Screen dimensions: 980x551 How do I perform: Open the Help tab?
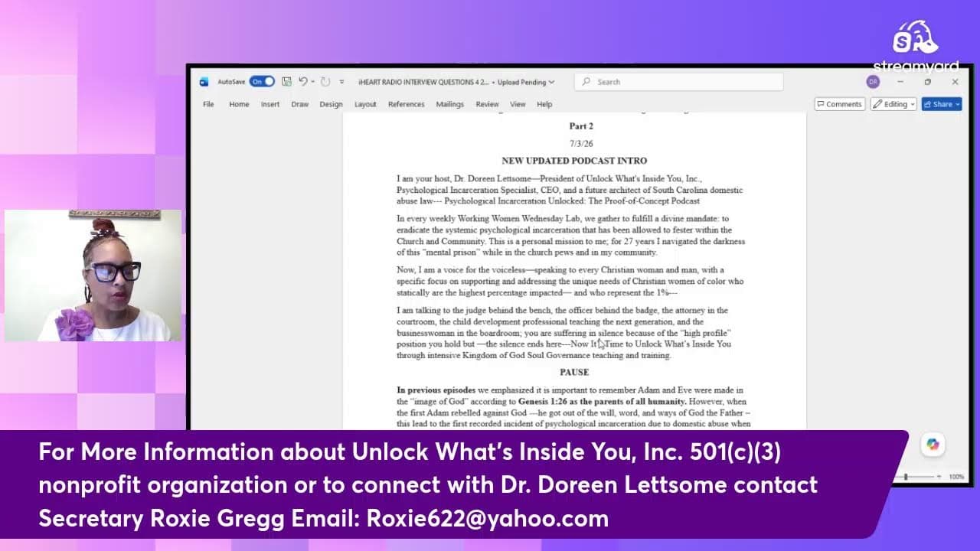point(544,104)
